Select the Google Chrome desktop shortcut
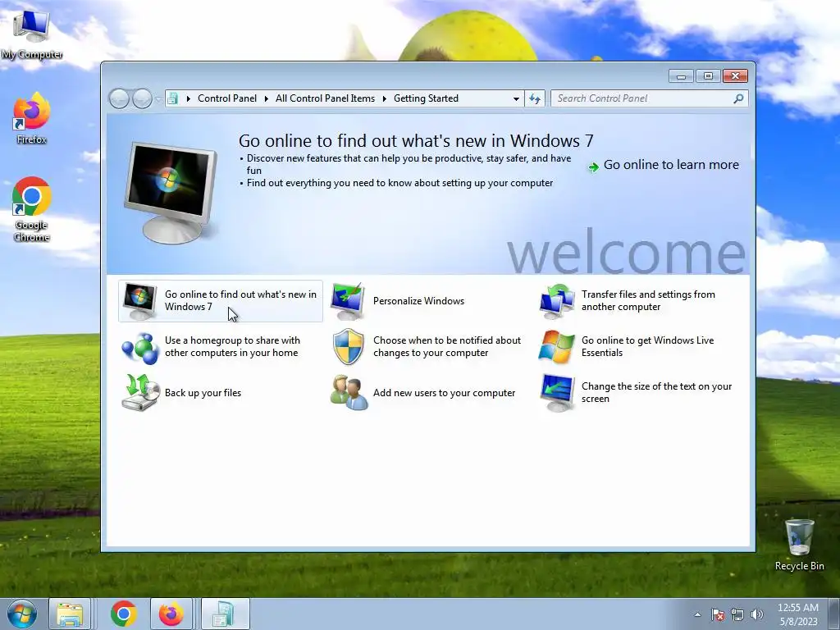The width and height of the screenshot is (840, 630). point(32,209)
